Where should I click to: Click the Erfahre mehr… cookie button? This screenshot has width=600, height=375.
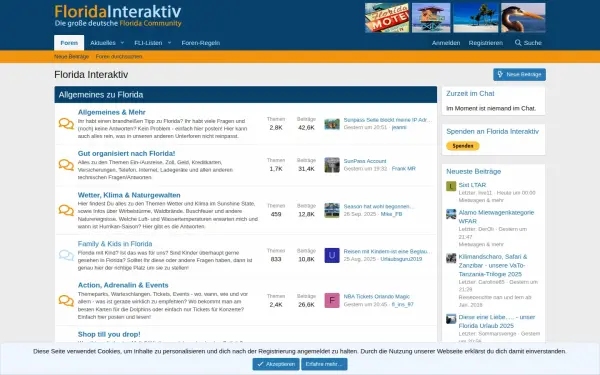(x=324, y=364)
